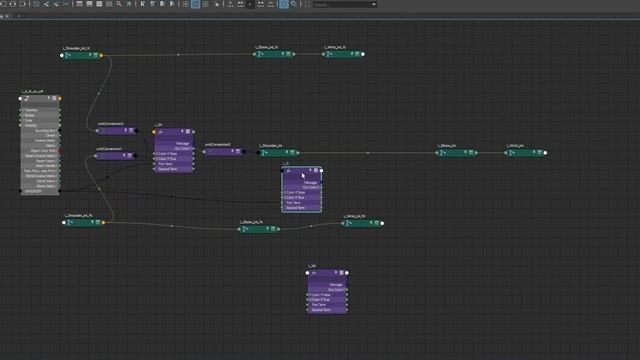Viewport: 640px width, 360px height.
Task: Expand Out Color on unwired condition node
Action: [345, 290]
